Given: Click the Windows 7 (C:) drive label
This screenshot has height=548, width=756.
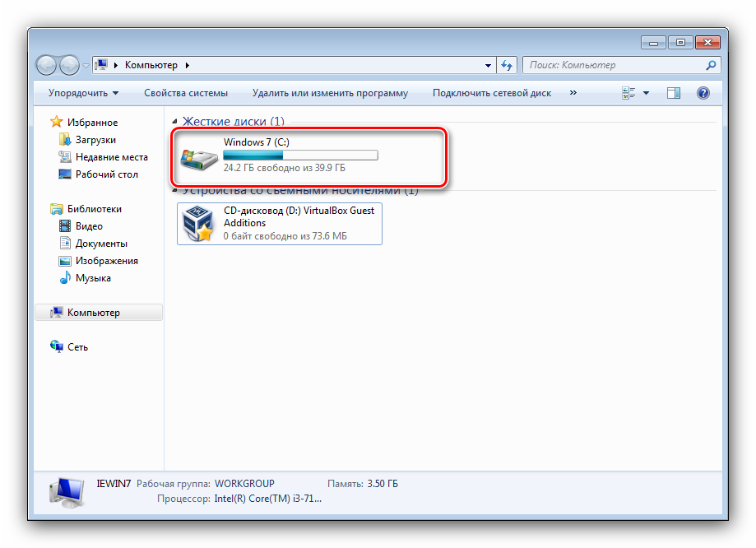Looking at the screenshot, I should pyautogui.click(x=256, y=142).
